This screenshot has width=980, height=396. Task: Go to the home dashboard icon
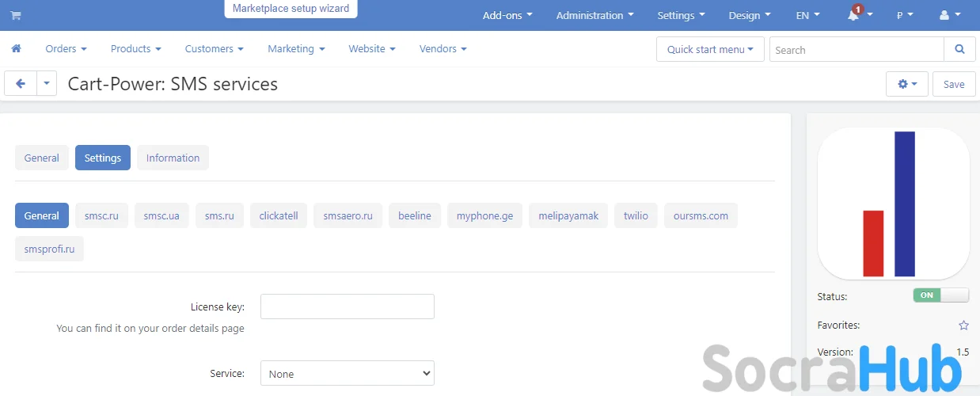click(x=16, y=49)
